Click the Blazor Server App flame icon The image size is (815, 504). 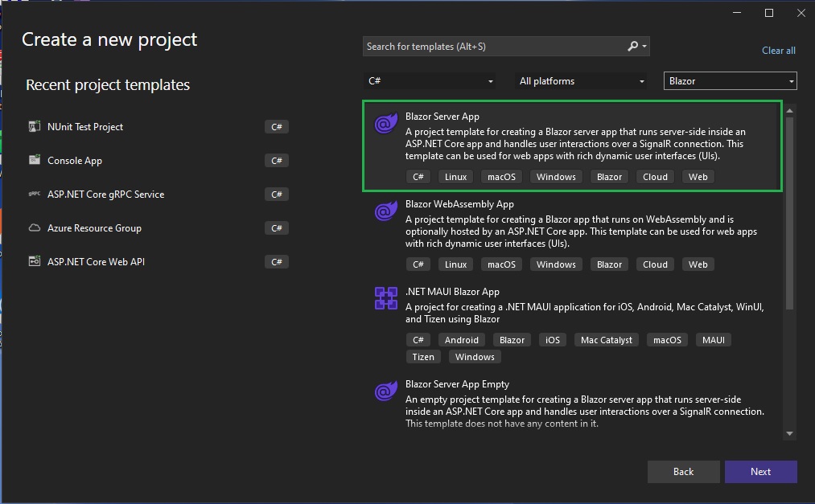(385, 124)
